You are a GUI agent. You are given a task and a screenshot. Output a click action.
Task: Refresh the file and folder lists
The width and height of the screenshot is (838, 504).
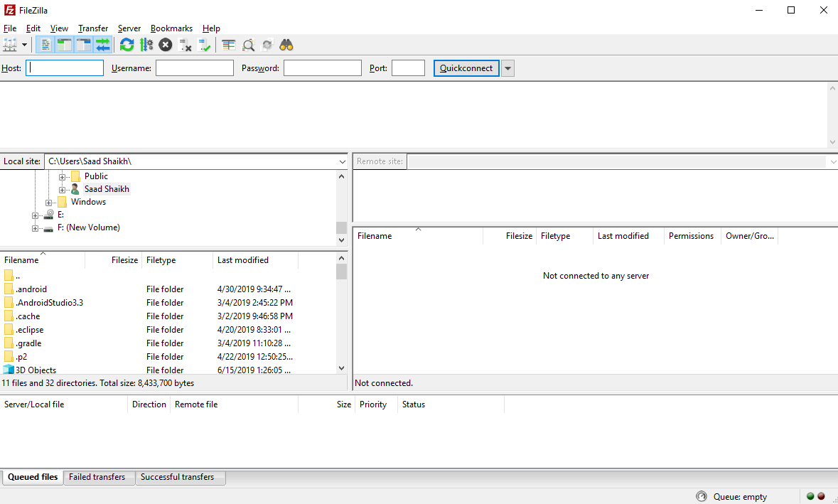tap(127, 45)
